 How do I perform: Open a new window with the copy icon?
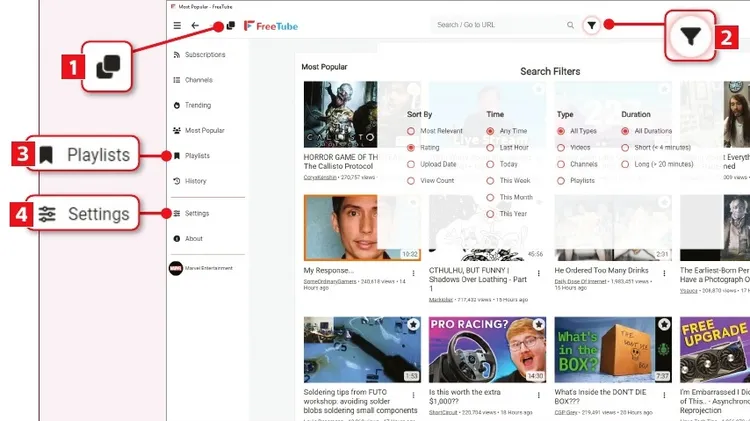(231, 25)
